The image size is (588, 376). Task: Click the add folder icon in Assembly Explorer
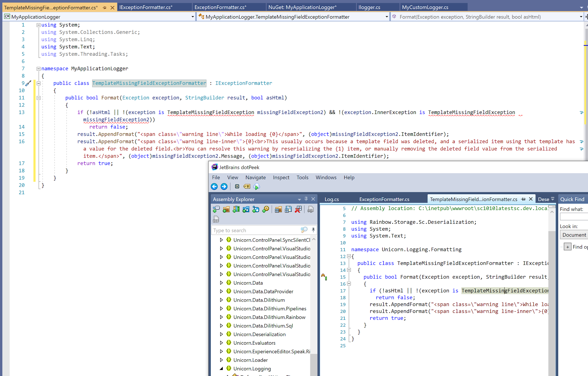coord(226,209)
